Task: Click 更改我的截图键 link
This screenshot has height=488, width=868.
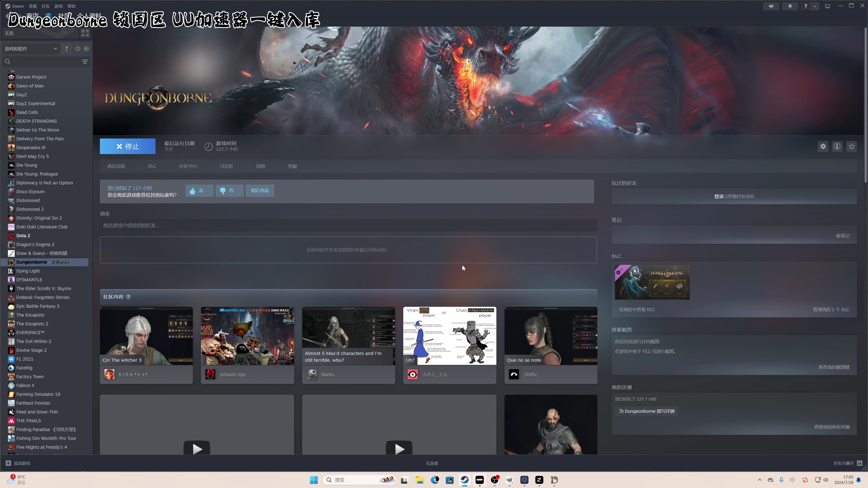Action: point(834,367)
